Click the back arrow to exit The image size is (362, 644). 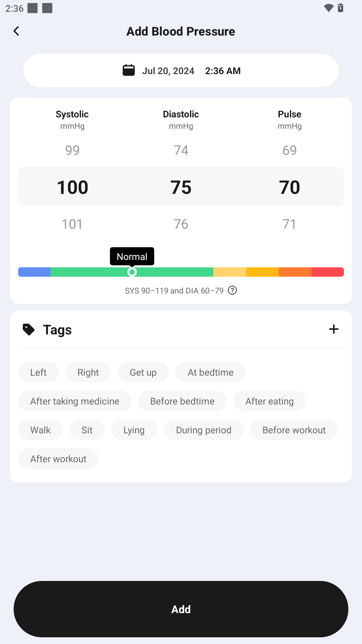point(16,31)
